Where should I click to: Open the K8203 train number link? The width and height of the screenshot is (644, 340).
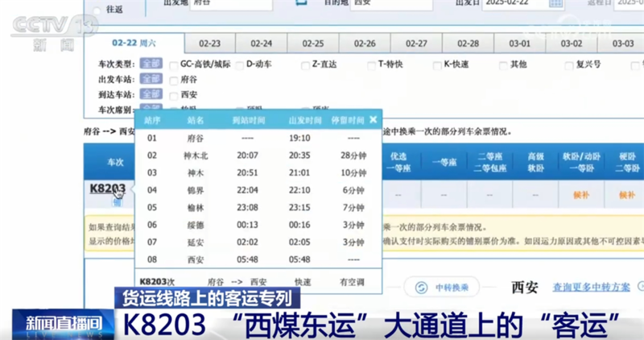[x=107, y=189]
